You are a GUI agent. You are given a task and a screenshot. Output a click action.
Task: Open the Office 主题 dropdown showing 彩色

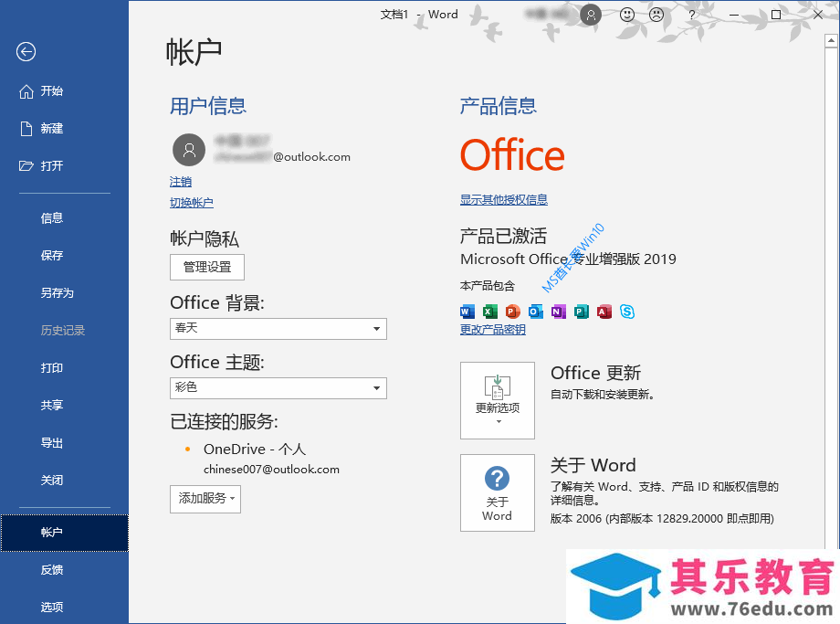[x=278, y=388]
